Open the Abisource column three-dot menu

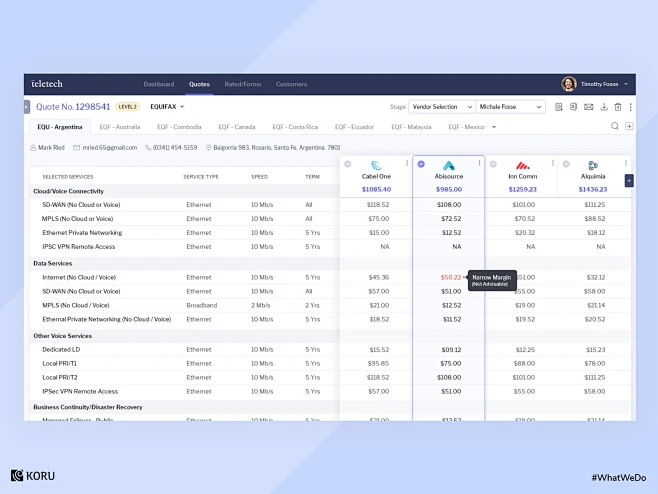480,163
